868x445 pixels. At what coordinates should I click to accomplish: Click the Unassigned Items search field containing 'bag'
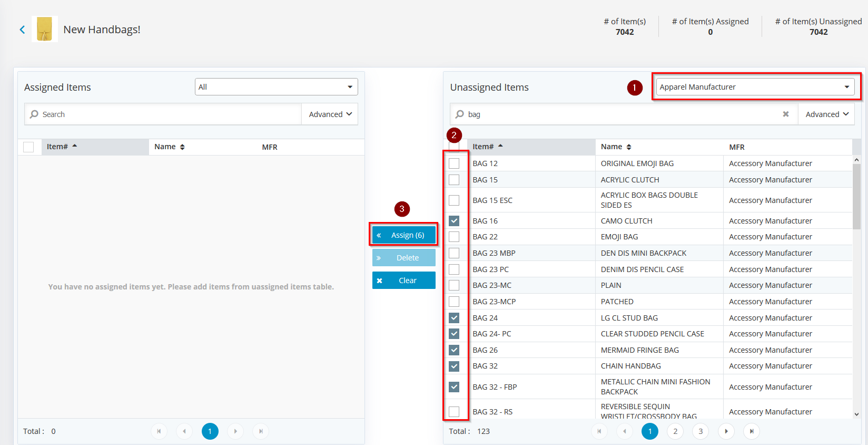pyautogui.click(x=624, y=114)
